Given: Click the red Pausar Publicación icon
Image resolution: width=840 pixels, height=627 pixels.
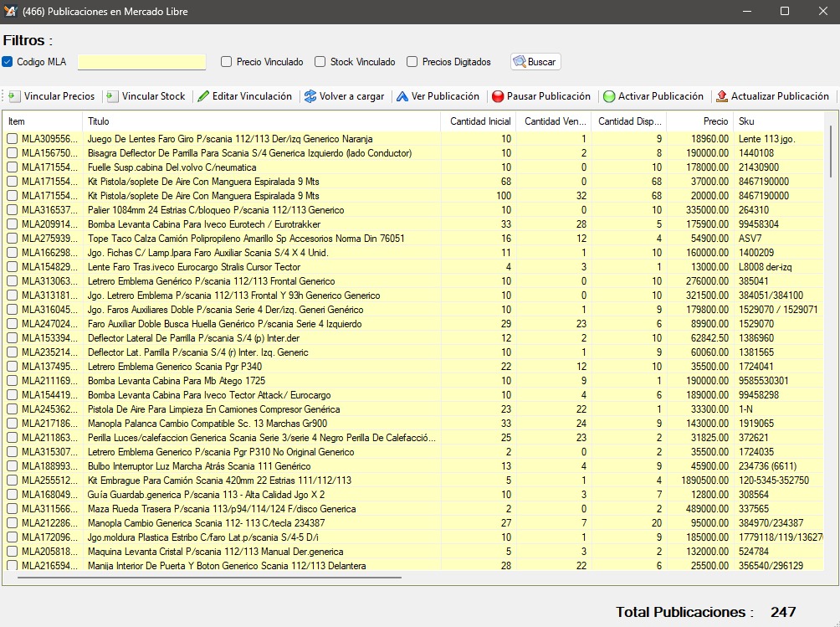Looking at the screenshot, I should pyautogui.click(x=498, y=97).
